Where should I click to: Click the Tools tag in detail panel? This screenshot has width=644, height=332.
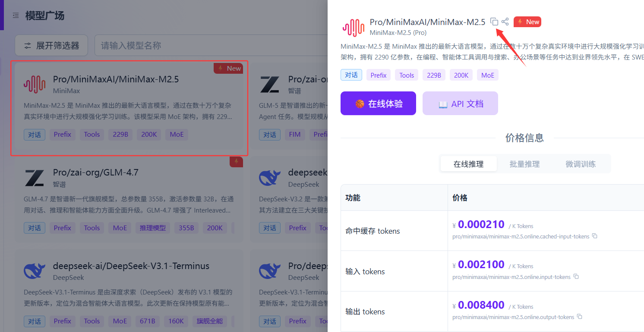point(407,75)
